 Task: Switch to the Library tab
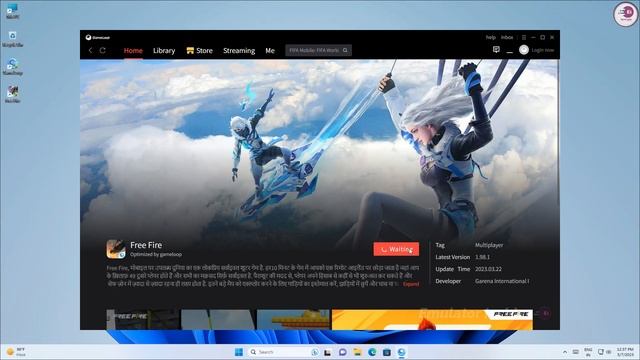coord(164,51)
